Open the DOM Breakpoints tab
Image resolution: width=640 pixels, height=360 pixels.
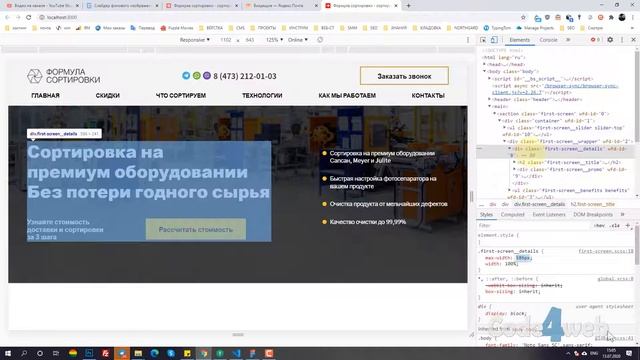(x=593, y=215)
